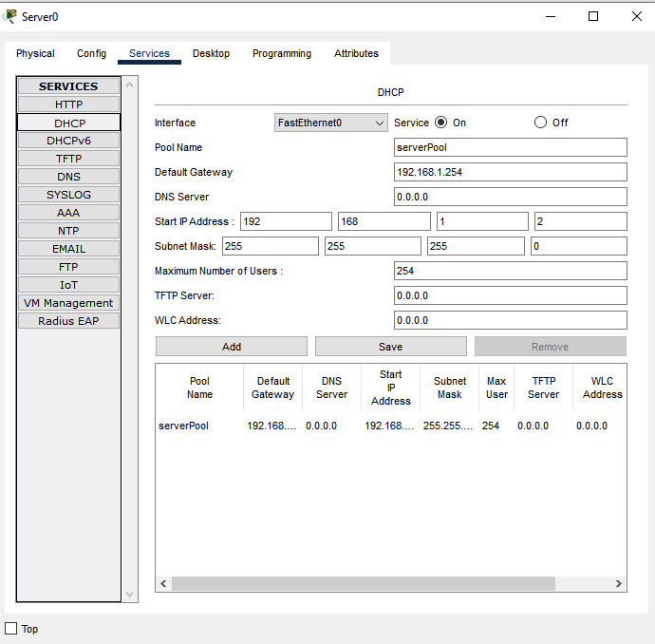655x644 pixels.
Task: Select the serverPool row in table
Action: (183, 426)
